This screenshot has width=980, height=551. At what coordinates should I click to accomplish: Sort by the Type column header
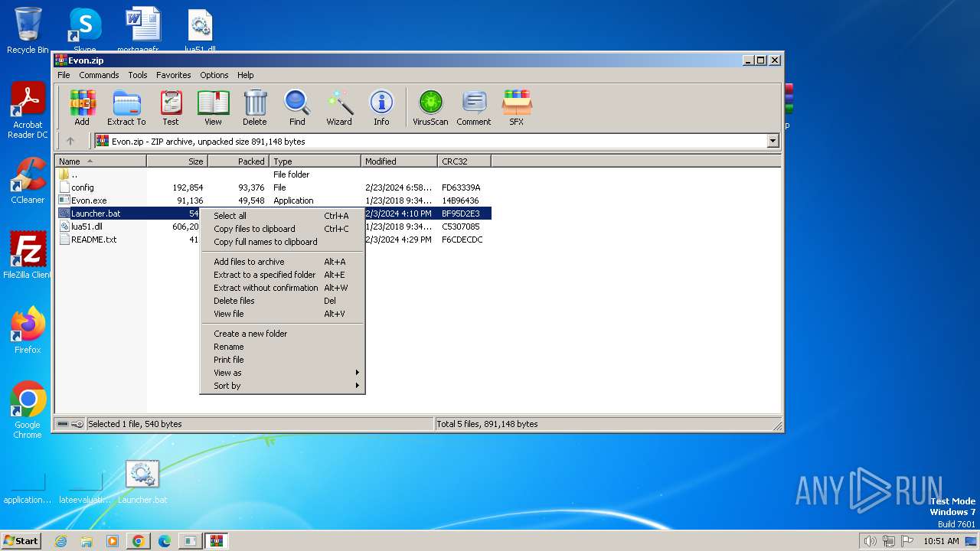[315, 161]
